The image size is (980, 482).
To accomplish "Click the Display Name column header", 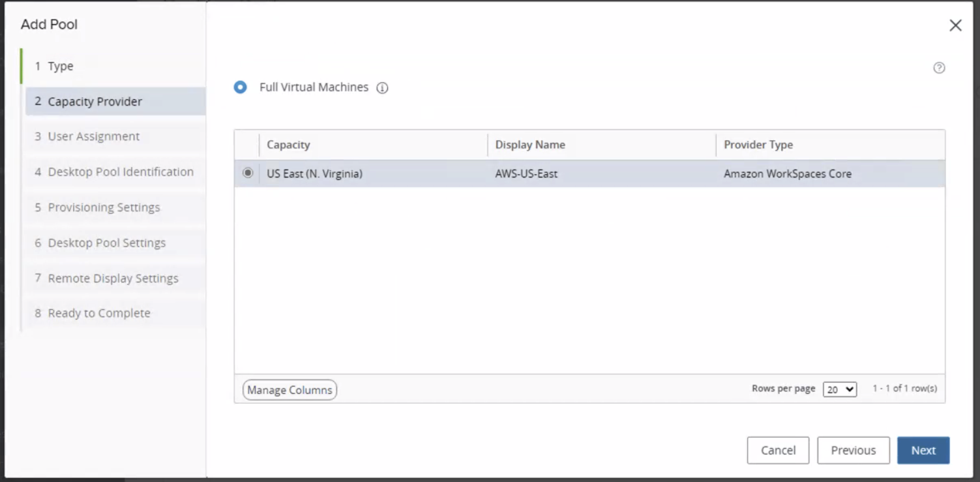I will coord(530,144).
